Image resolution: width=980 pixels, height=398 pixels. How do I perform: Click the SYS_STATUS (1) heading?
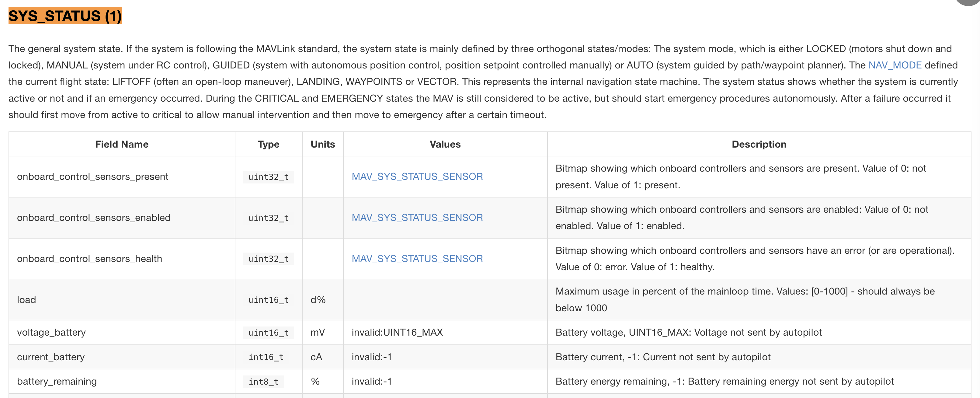coord(65,16)
